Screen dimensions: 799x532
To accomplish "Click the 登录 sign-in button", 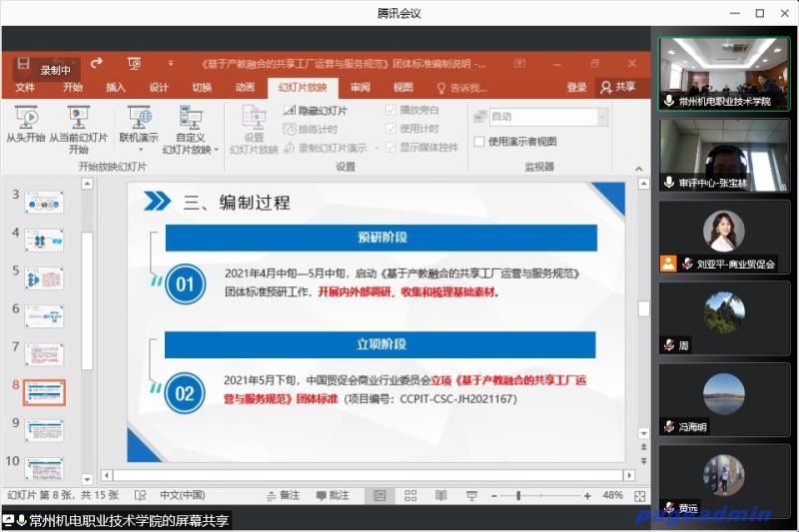I will [x=577, y=88].
